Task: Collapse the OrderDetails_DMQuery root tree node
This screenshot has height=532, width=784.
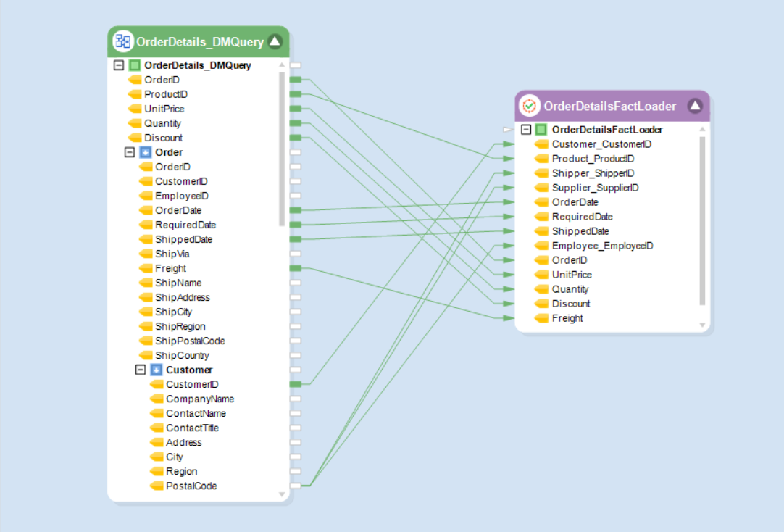Action: [x=119, y=65]
